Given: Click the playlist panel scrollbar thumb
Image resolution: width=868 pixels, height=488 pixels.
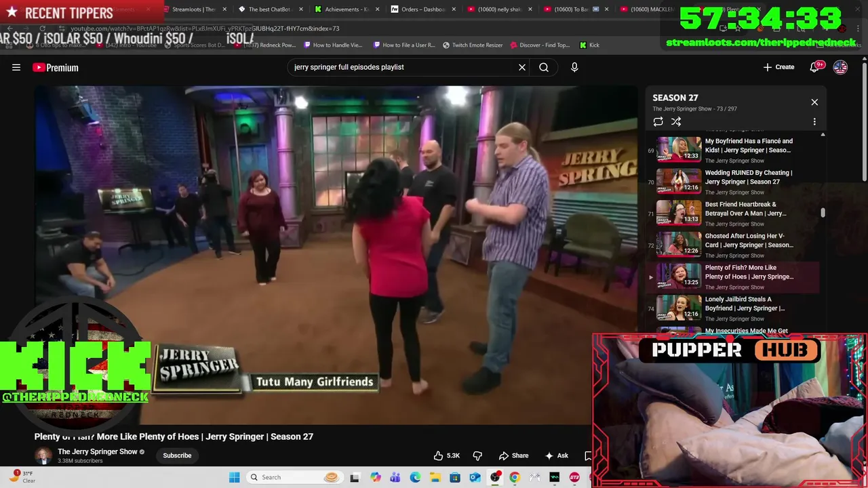Looking at the screenshot, I should click(x=823, y=213).
